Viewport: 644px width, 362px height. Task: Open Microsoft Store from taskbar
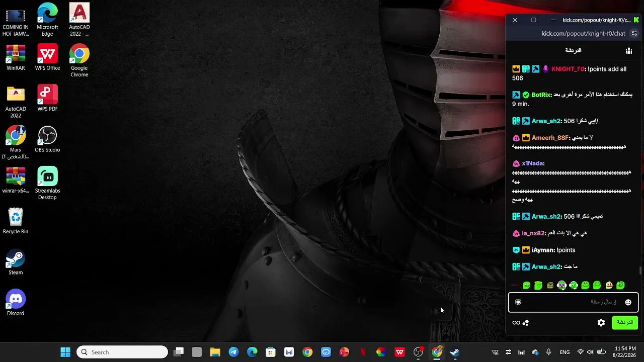(271, 352)
